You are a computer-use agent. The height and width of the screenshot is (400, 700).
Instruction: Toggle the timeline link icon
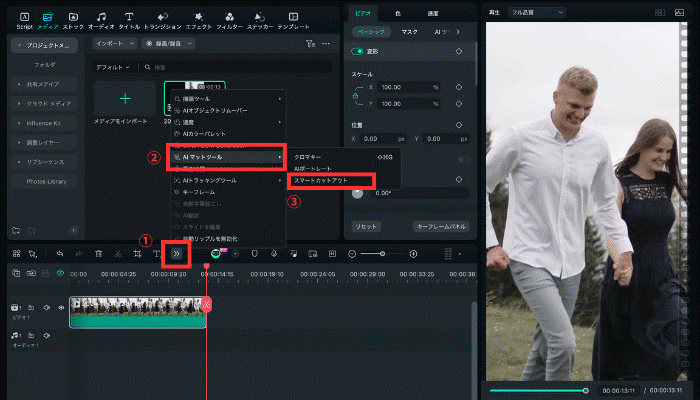(31, 273)
